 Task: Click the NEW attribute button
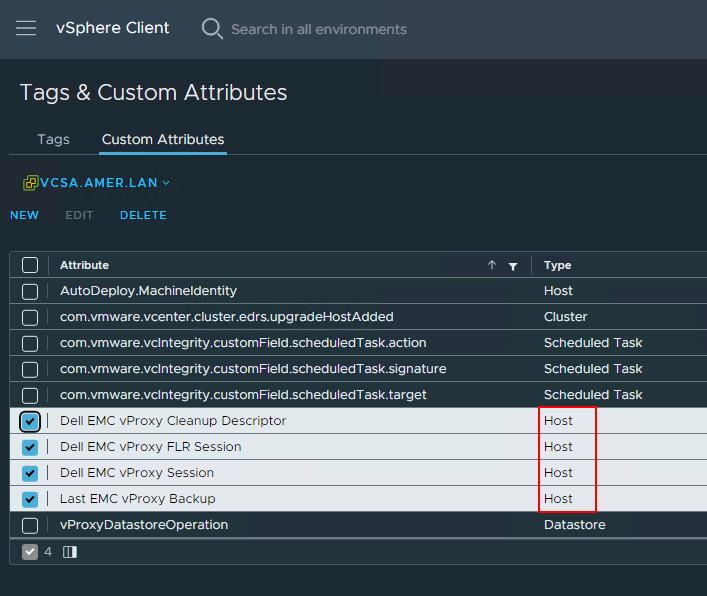point(24,215)
